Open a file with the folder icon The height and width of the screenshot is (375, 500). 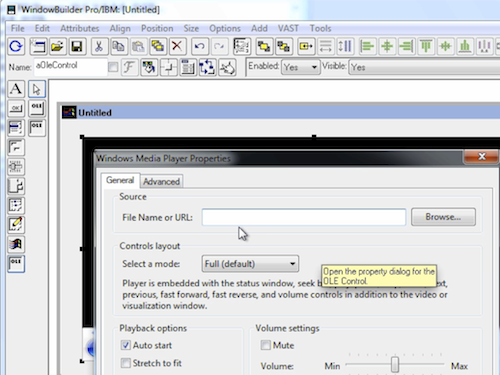57,46
